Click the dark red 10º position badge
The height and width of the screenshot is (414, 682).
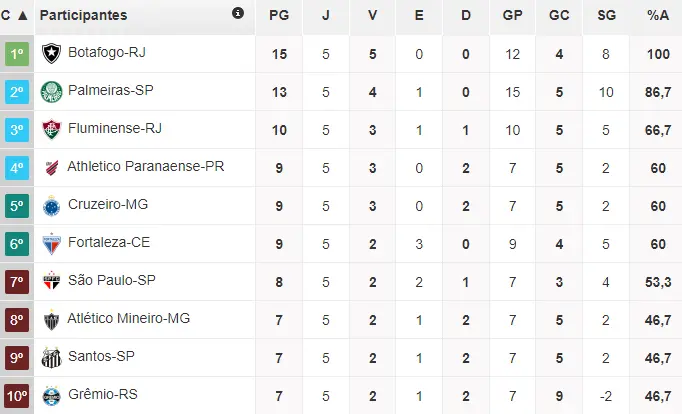[17, 395]
